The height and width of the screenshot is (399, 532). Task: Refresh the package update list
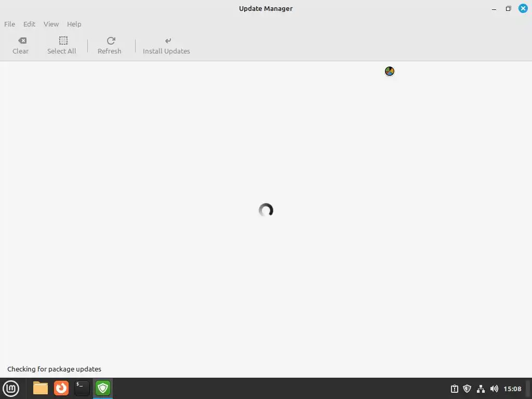[109, 46]
